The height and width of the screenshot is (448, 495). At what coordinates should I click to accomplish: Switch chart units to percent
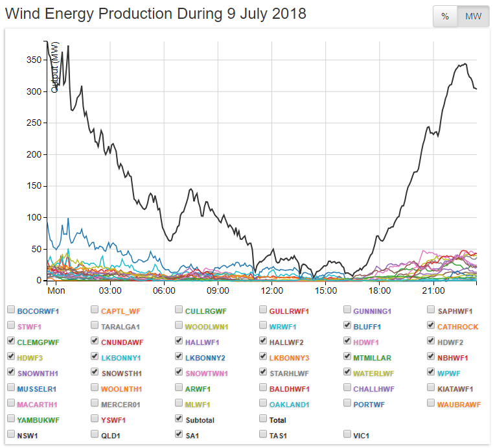445,16
